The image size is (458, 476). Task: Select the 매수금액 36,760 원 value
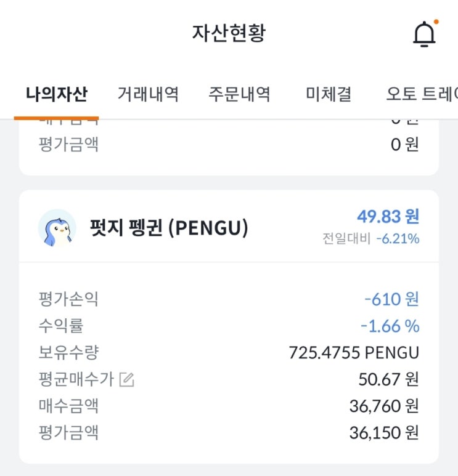tap(384, 406)
